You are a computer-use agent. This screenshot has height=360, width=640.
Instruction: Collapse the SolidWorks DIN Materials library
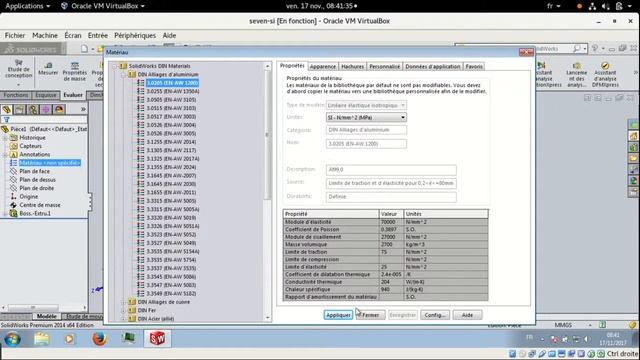click(x=116, y=66)
